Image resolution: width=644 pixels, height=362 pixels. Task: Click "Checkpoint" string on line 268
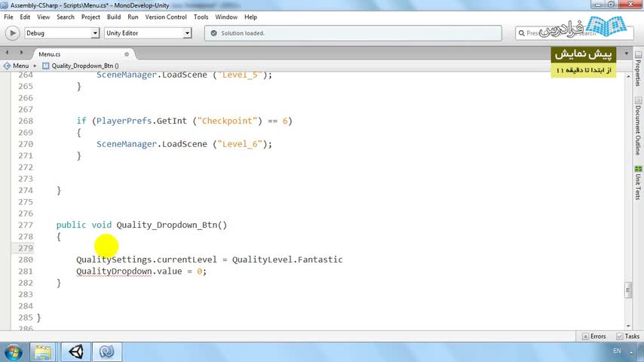227,121
